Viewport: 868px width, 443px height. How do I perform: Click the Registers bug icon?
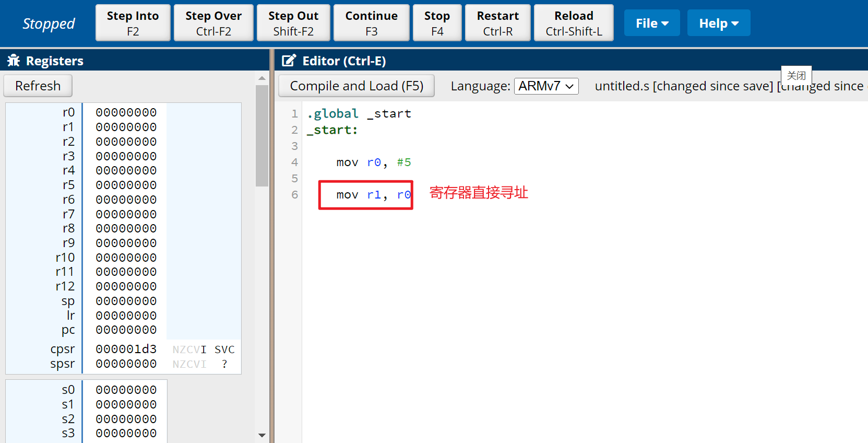pyautogui.click(x=14, y=61)
